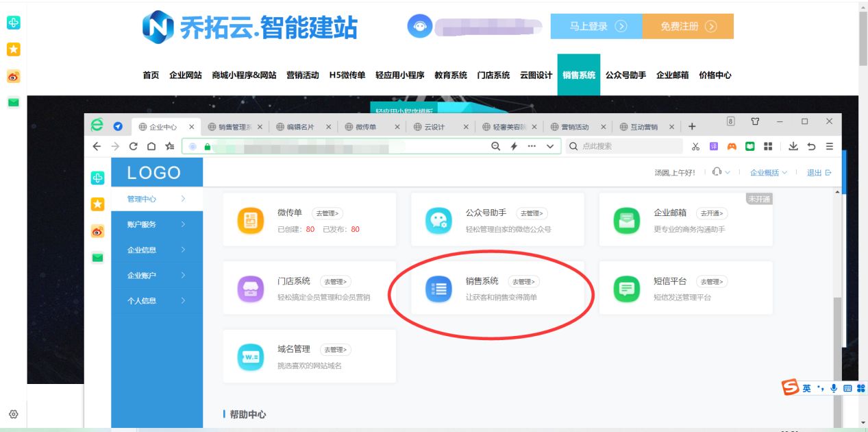Click the tab count badge showing 8
The image size is (868, 432).
pyautogui.click(x=730, y=121)
